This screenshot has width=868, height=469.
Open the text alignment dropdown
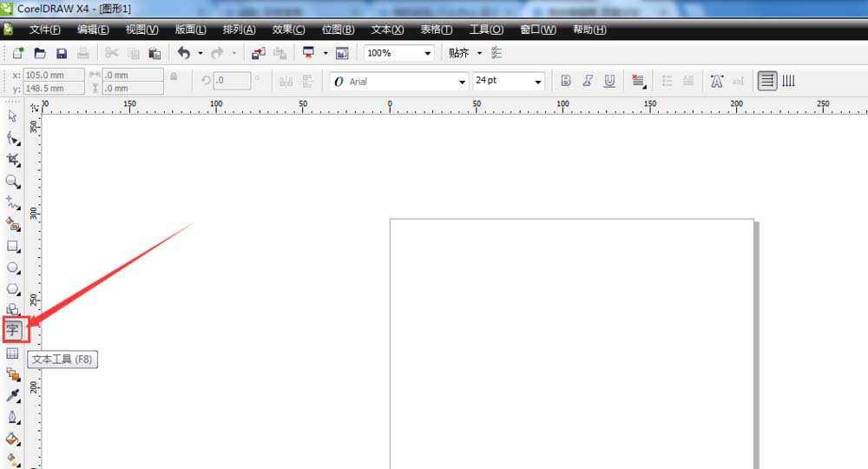pyautogui.click(x=638, y=81)
